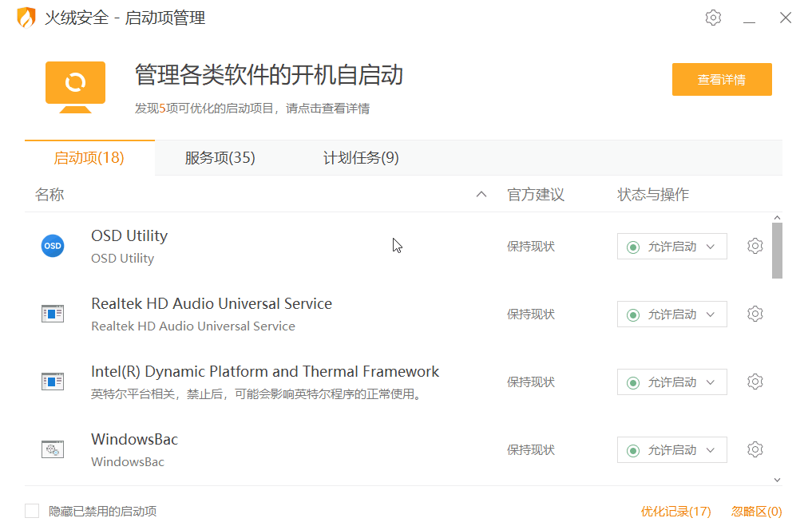
Task: Click heading 管理各类软件的开机自启动
Action: click(x=269, y=75)
